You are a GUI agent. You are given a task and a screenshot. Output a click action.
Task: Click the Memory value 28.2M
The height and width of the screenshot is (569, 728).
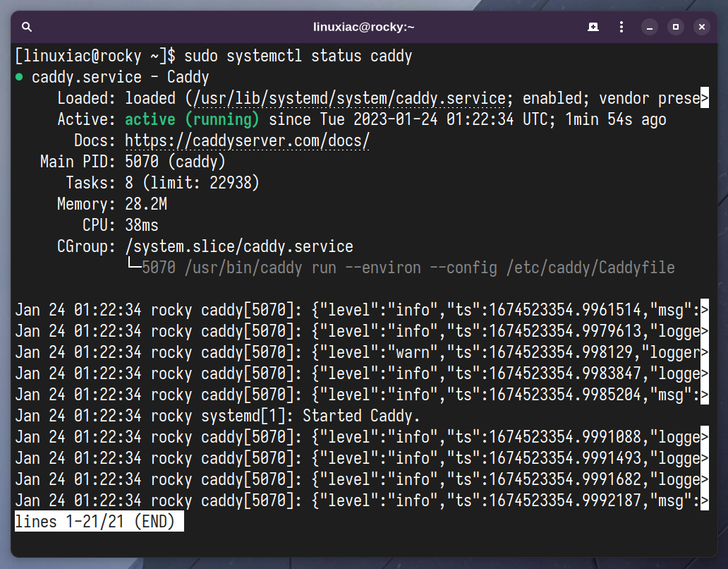(146, 204)
